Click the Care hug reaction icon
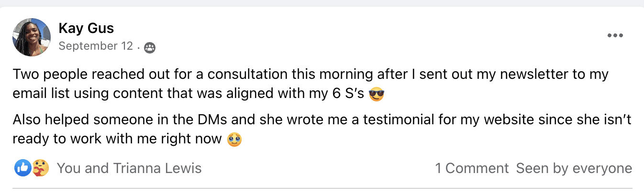The image size is (644, 195). tap(39, 168)
